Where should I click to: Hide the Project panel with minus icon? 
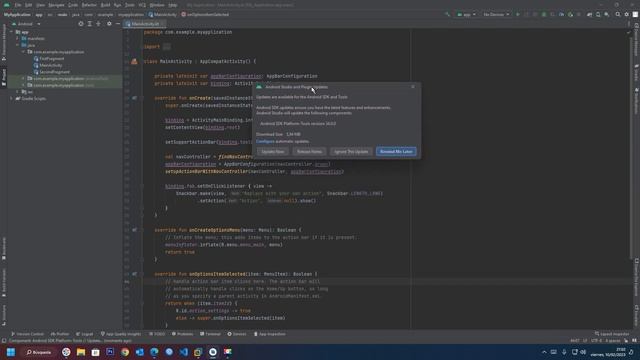coord(118,24)
